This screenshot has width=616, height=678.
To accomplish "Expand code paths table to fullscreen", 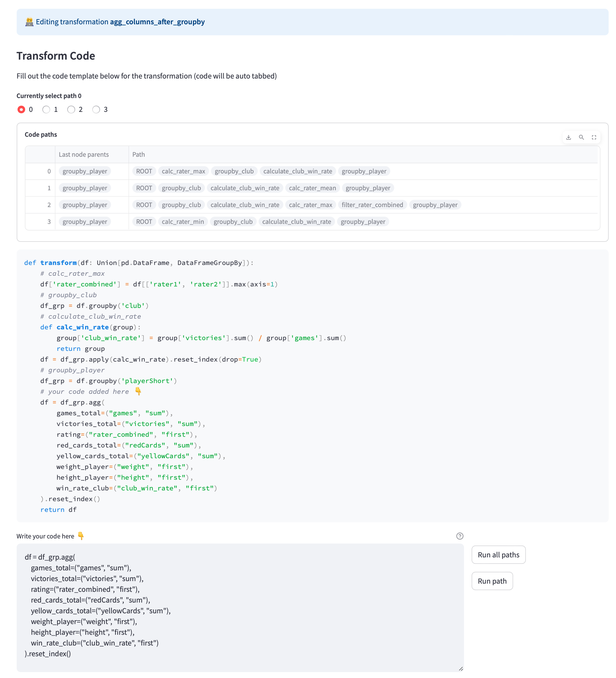I will click(594, 137).
